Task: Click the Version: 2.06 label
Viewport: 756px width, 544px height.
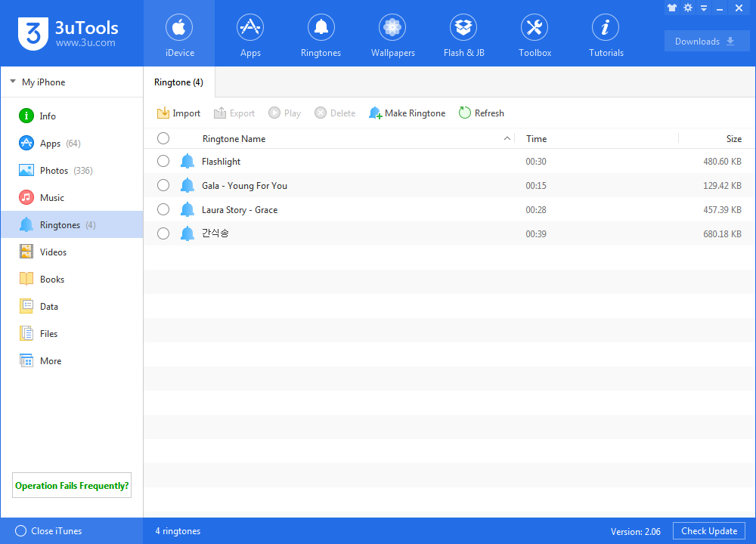Action: point(636,531)
